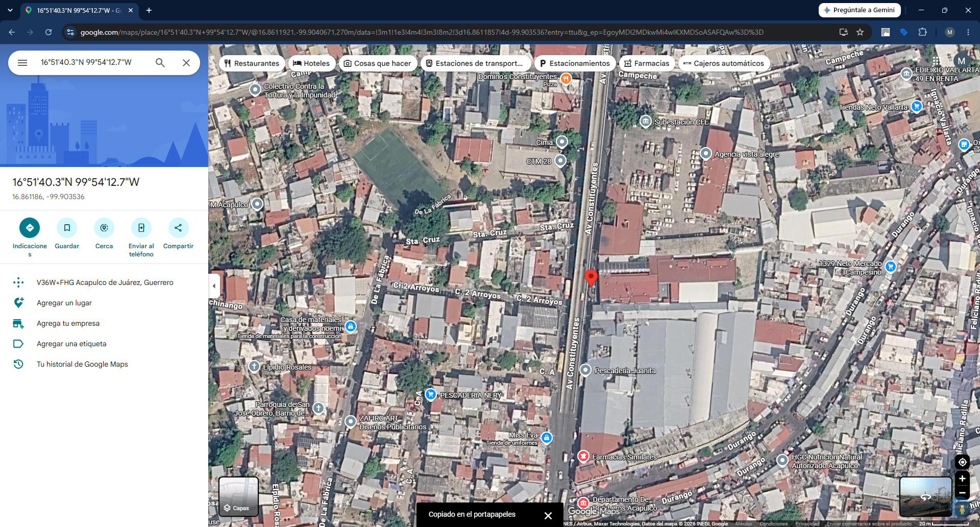Click the Pegman Street View icon
This screenshot has height=527, width=980.
point(962,509)
